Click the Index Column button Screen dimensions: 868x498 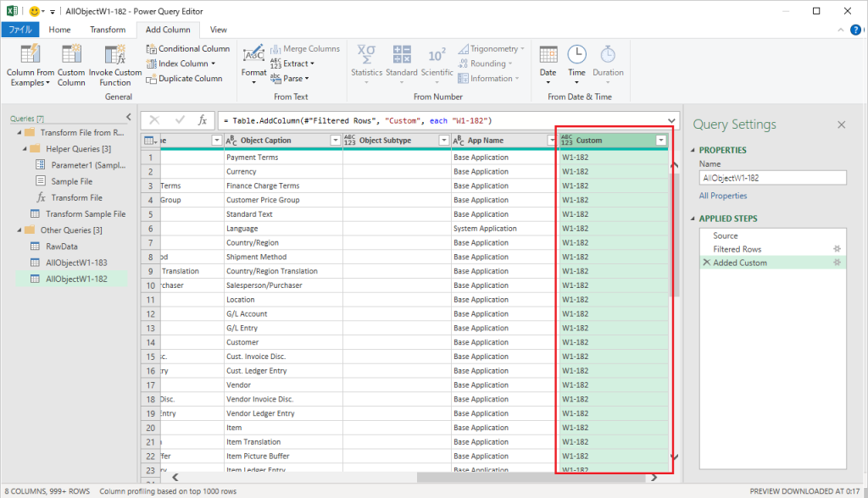(x=181, y=64)
